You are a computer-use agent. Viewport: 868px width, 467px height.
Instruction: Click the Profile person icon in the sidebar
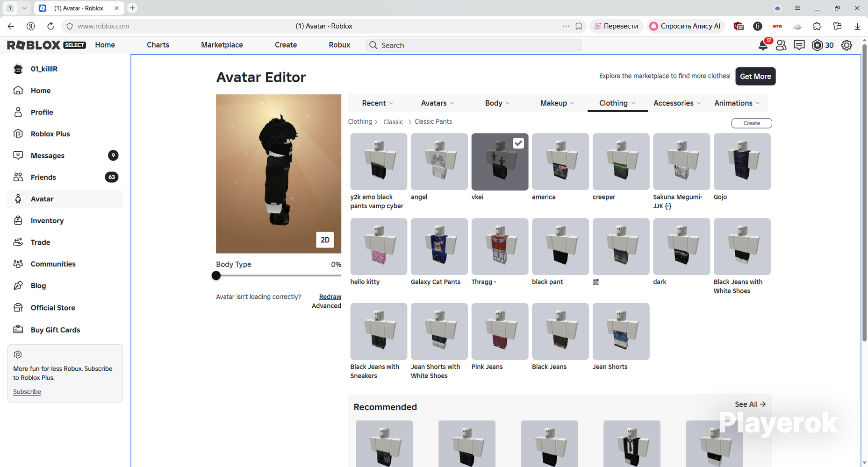click(x=18, y=112)
